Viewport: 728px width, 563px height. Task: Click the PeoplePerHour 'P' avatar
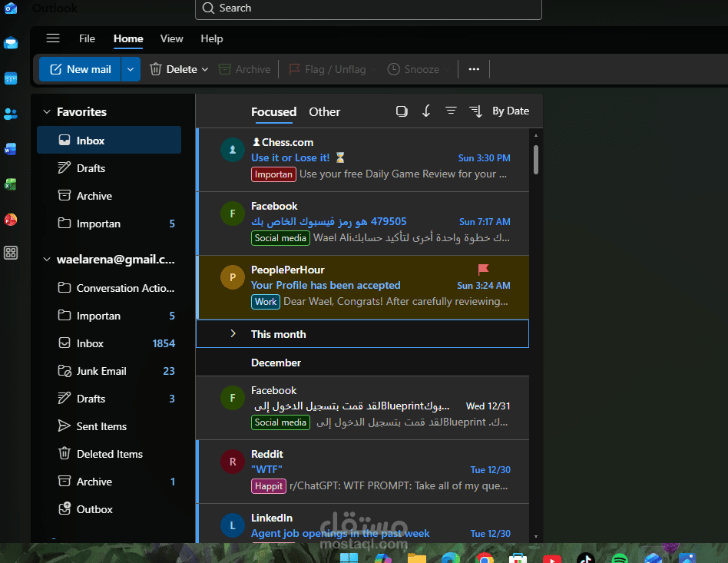[x=232, y=277]
